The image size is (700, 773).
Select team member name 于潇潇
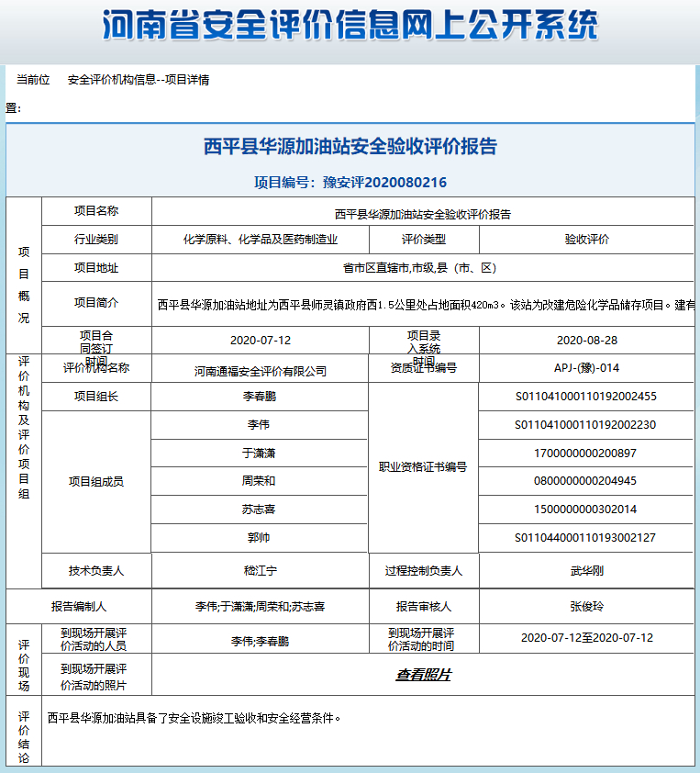click(x=259, y=453)
